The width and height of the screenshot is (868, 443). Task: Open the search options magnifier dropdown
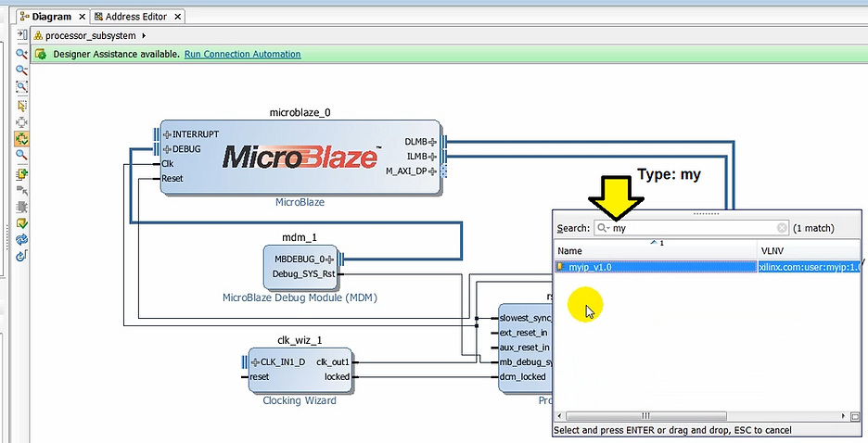pos(604,228)
